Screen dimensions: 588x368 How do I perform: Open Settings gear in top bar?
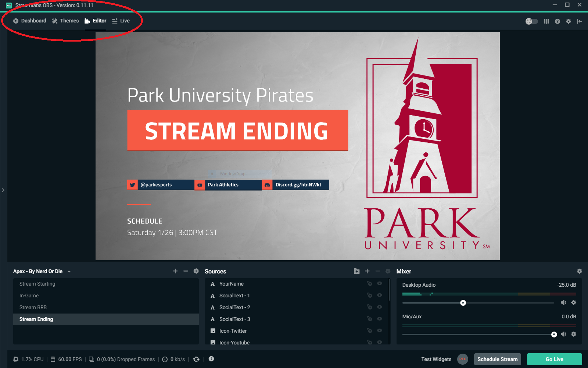tap(569, 21)
